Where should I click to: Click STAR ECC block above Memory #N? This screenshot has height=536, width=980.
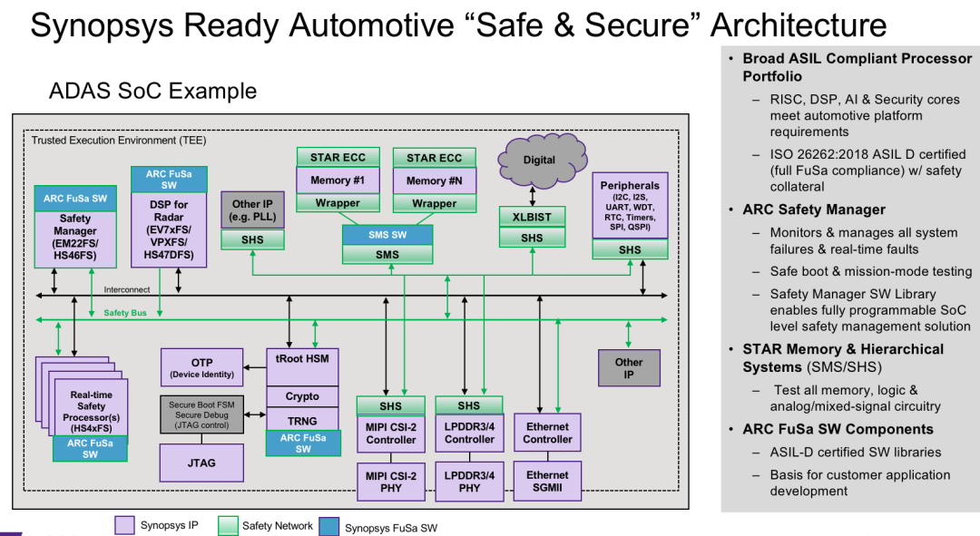(x=435, y=158)
